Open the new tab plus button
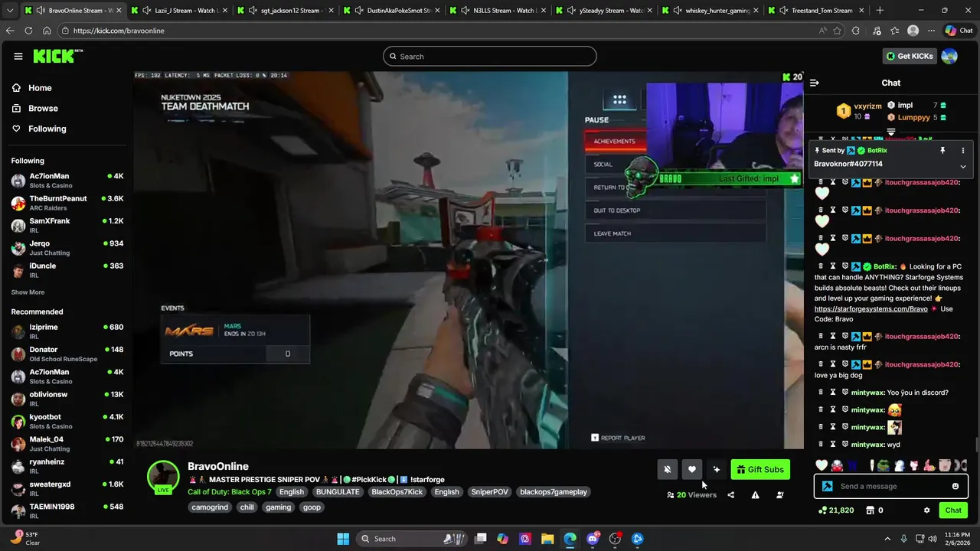 coord(880,11)
